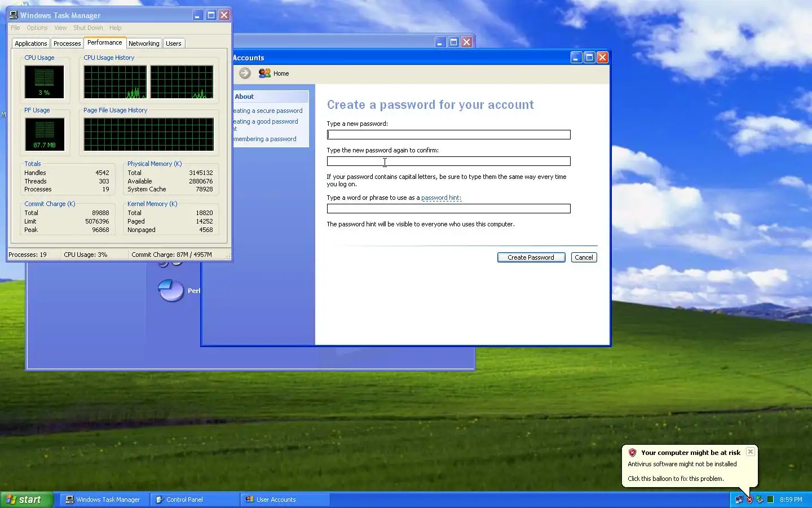Click the 'About' sidebar heading
This screenshot has width=812, height=508.
click(244, 97)
